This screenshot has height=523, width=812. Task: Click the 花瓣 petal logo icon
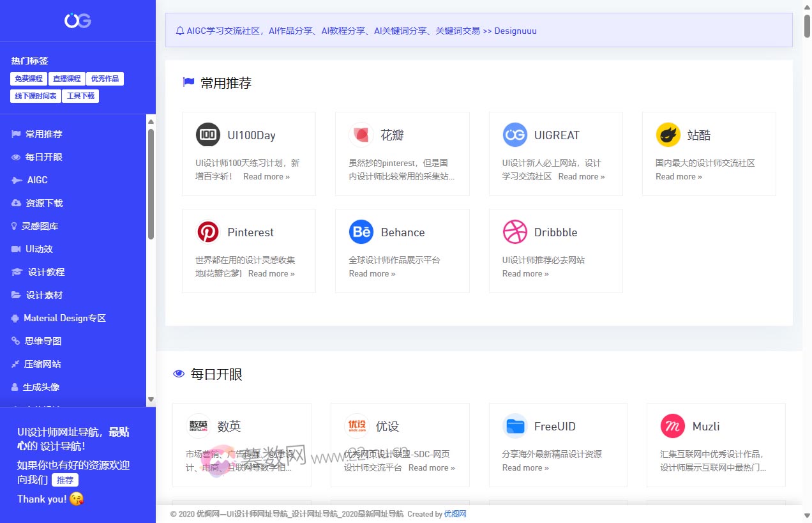point(361,135)
